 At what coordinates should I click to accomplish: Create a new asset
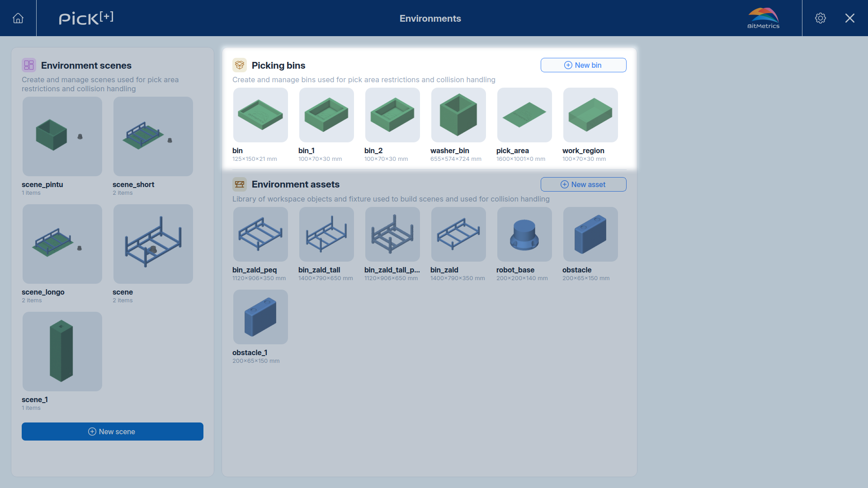click(584, 184)
